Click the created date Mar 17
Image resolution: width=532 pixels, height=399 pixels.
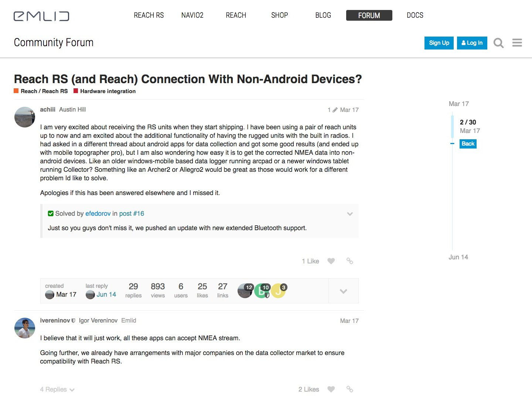[66, 294]
